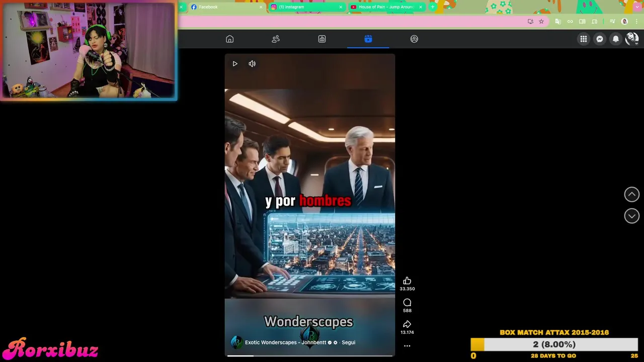Open the reel's three-dot options menu

(407, 346)
